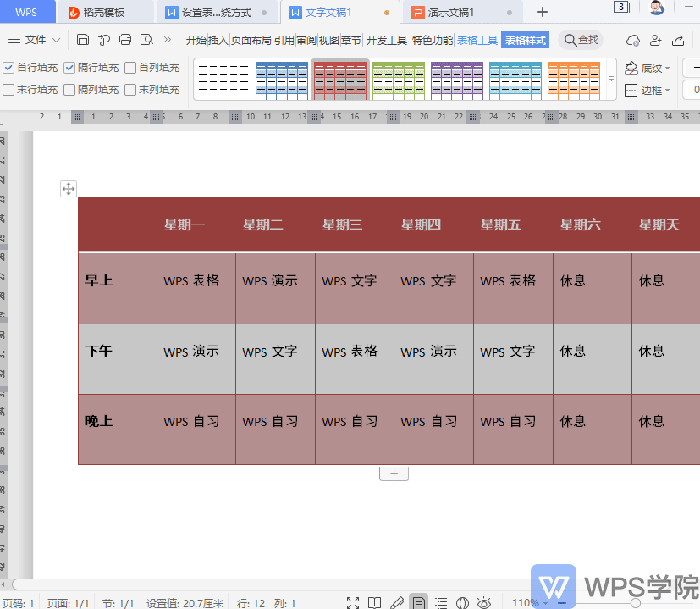Click the 星期三 header cell

point(355,224)
